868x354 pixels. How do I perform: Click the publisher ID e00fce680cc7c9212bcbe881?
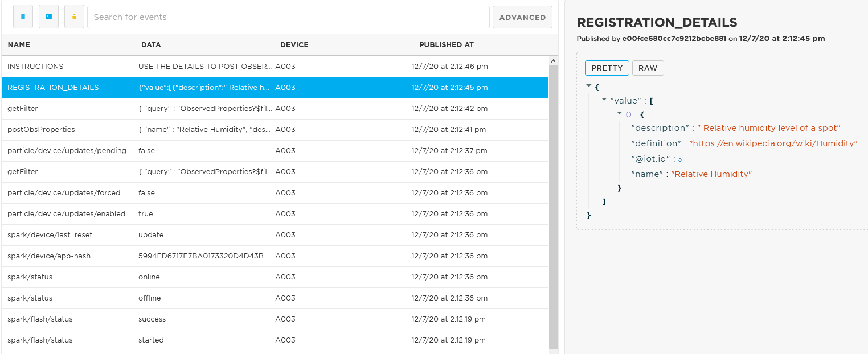[674, 39]
